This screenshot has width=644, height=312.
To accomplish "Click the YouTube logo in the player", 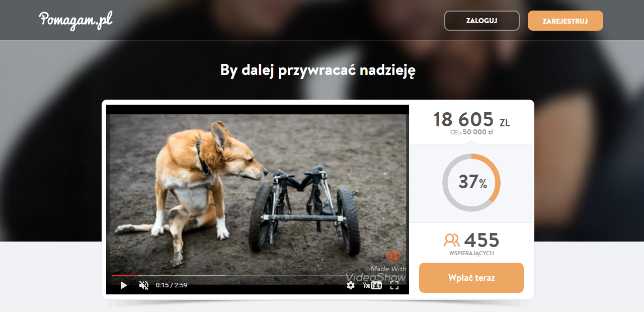I will point(372,285).
